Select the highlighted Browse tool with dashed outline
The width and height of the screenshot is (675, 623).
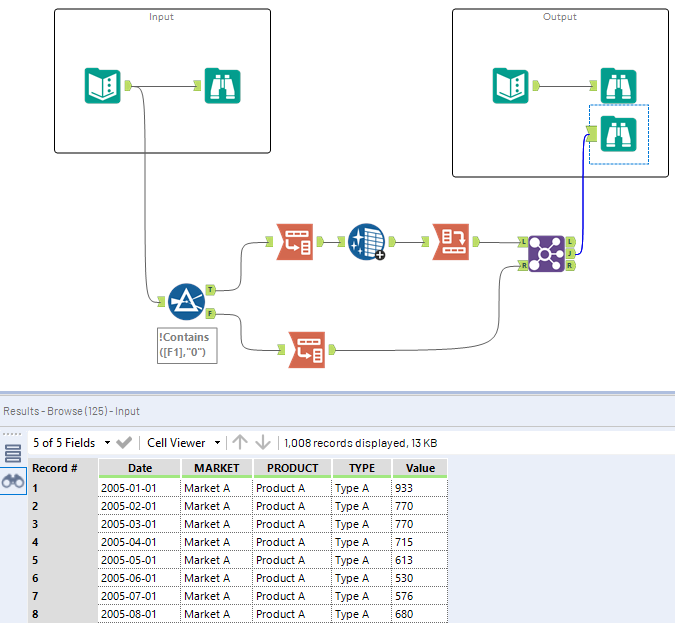618,134
